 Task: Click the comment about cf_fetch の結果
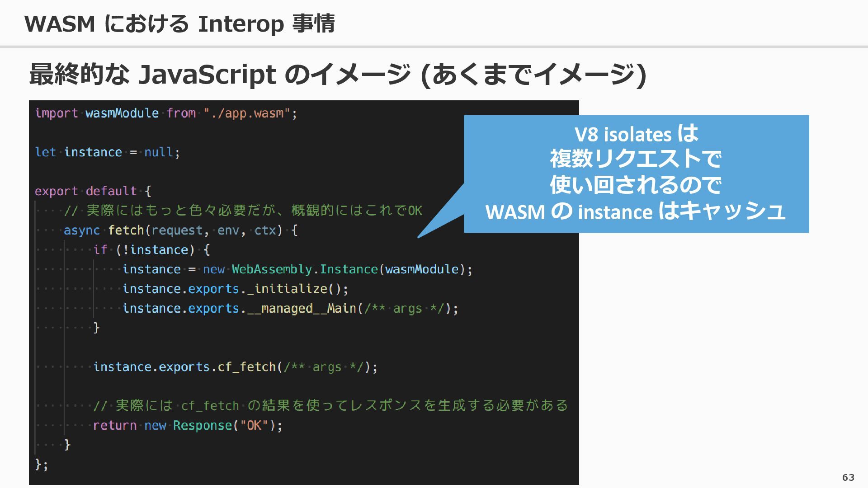click(x=331, y=406)
